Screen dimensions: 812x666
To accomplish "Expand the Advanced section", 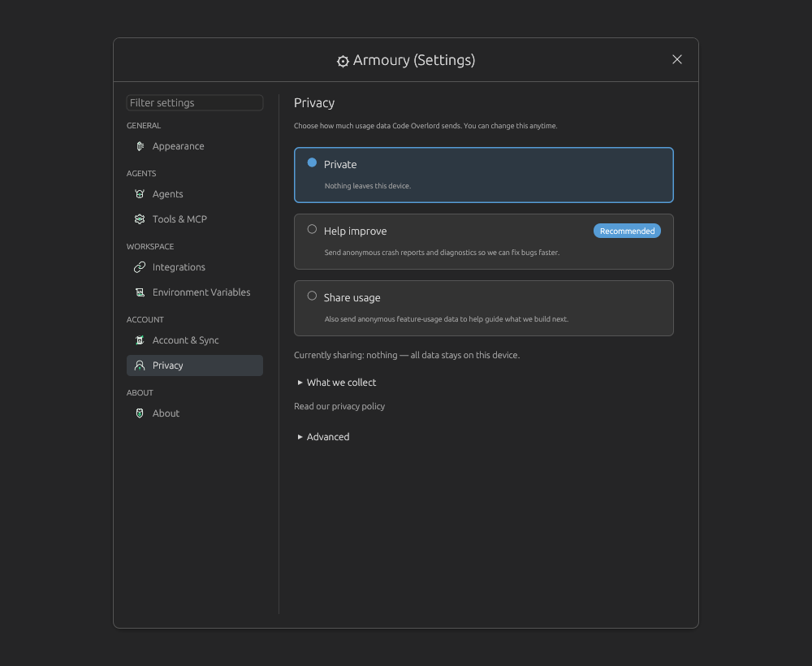I will (x=323, y=437).
